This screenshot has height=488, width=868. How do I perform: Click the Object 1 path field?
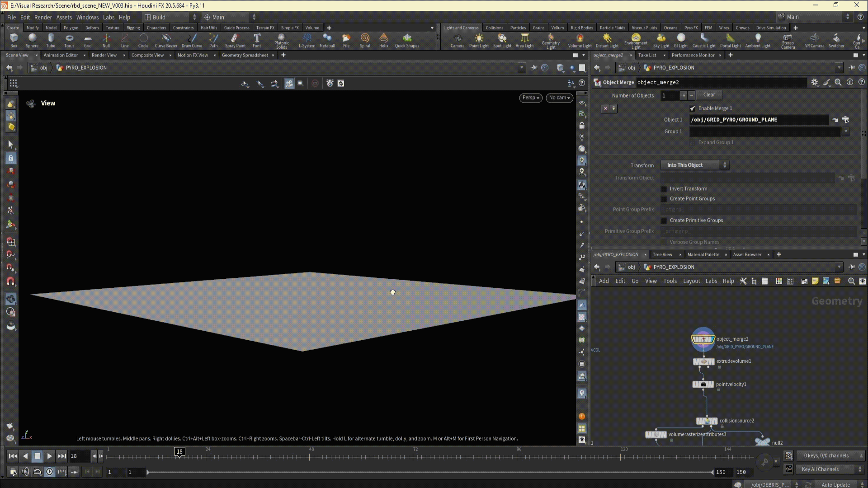(x=758, y=120)
